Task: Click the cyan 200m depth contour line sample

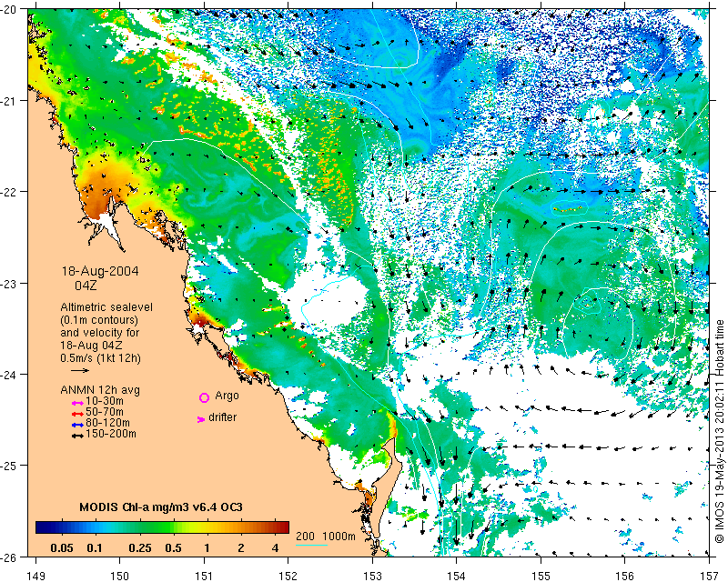Action: coord(311,545)
